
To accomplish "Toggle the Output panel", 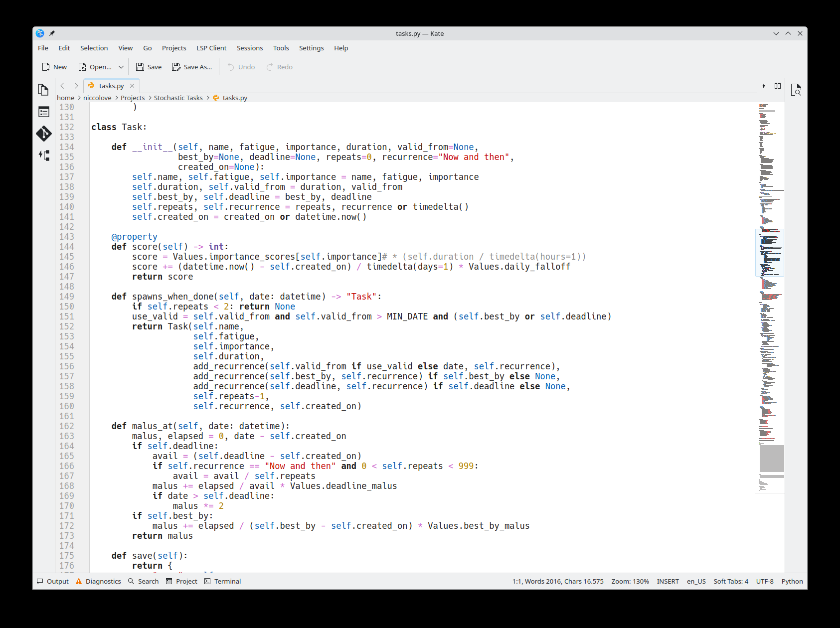I will coord(53,581).
